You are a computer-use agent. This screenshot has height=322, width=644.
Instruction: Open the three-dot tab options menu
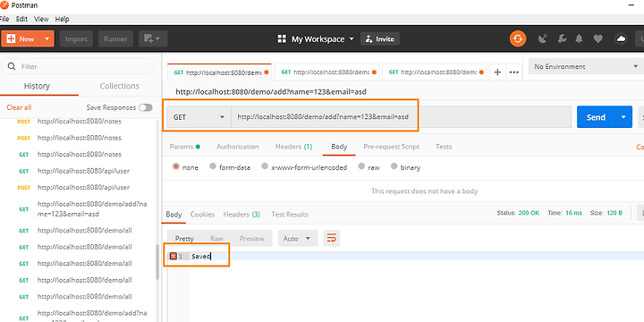coord(513,72)
